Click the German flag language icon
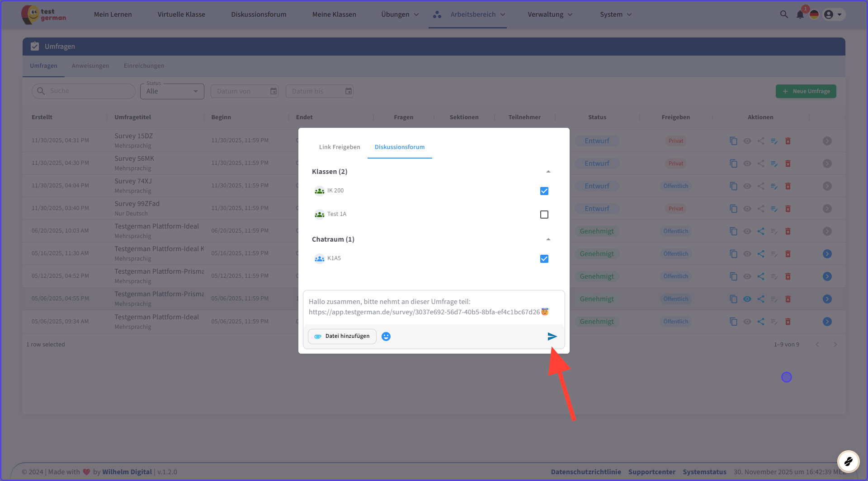The height and width of the screenshot is (481, 868). coord(814,14)
